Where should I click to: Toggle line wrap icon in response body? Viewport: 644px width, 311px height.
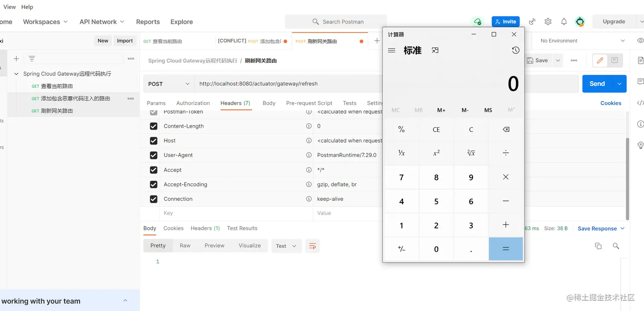313,246
